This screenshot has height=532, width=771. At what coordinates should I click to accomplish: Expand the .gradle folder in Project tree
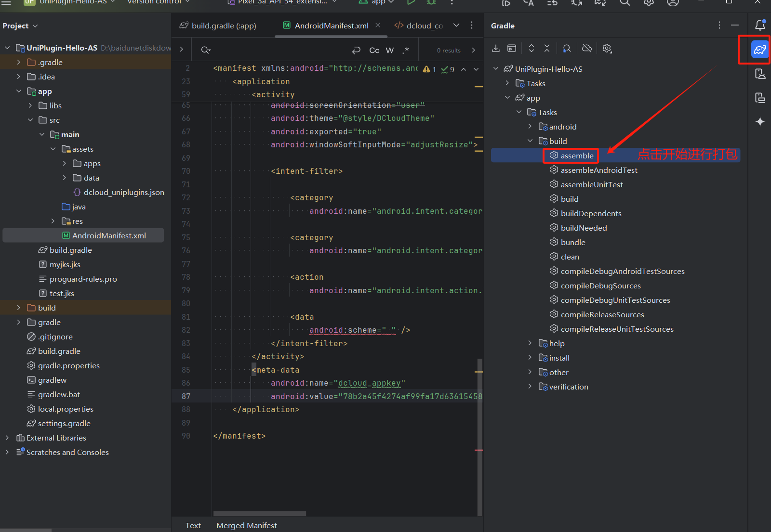point(18,62)
